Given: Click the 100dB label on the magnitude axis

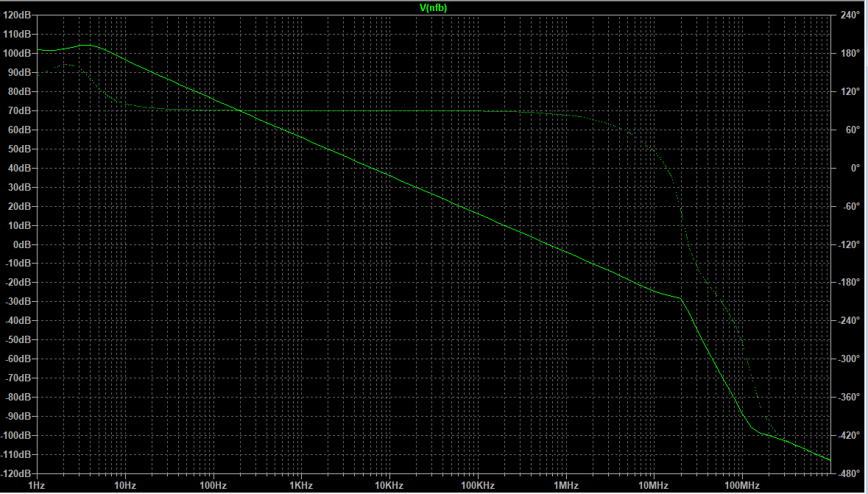Looking at the screenshot, I should click(x=17, y=53).
